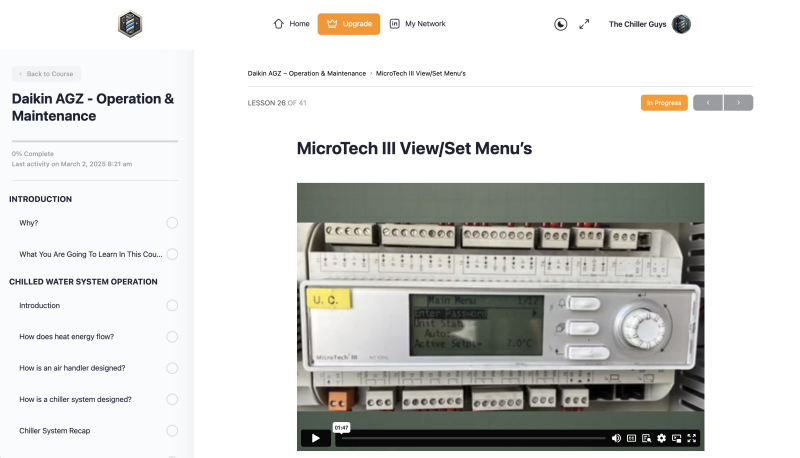Open My Network
The height and width of the screenshot is (458, 800).
click(x=417, y=24)
